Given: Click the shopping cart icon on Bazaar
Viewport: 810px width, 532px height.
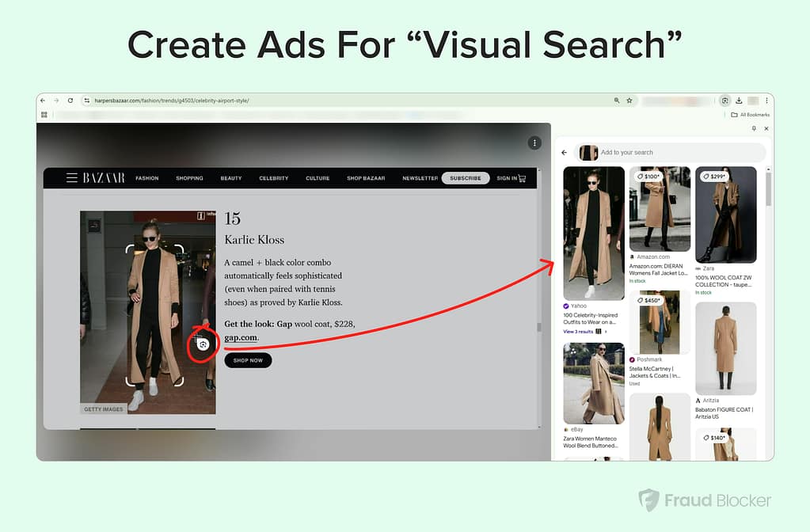Looking at the screenshot, I should (522, 178).
